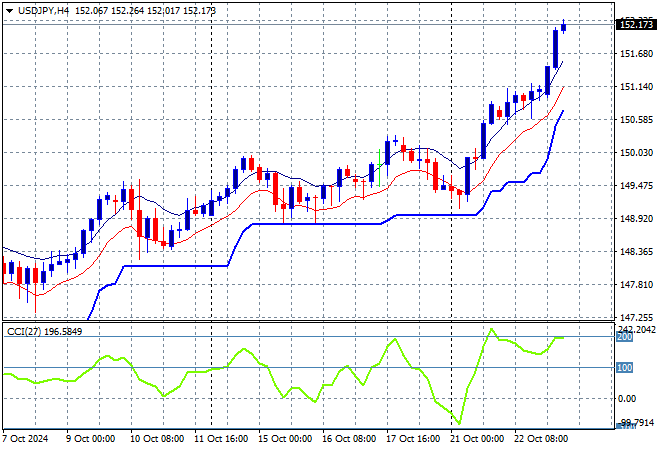Click the 150.585 price scale label

pos(636,120)
